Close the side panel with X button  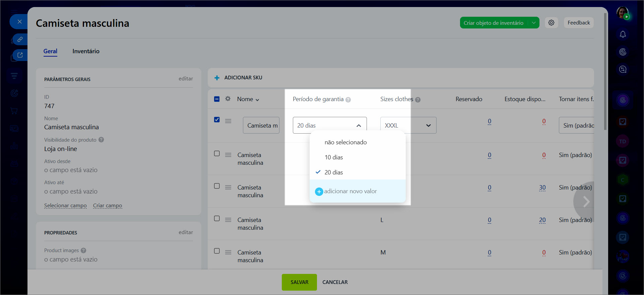[x=19, y=22]
